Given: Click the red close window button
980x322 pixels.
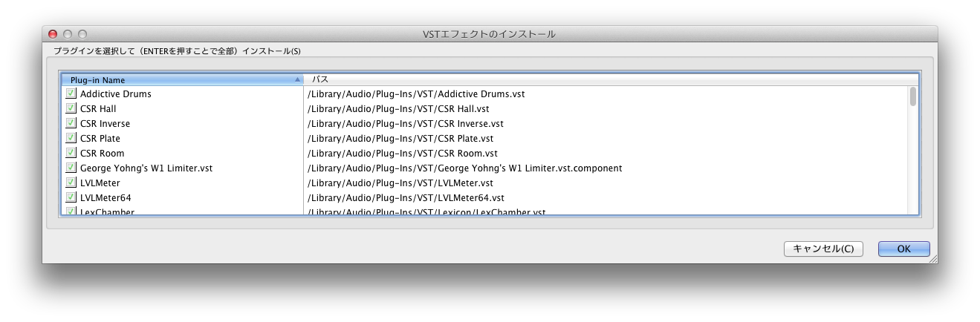Looking at the screenshot, I should click(x=53, y=34).
